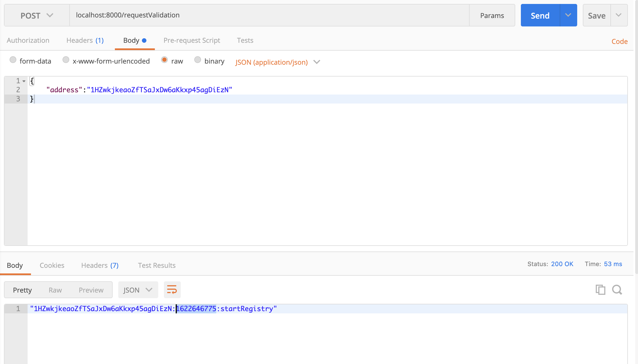Collapse JSON fold arrow on line 1
The width and height of the screenshot is (638, 364).
[x=24, y=81]
